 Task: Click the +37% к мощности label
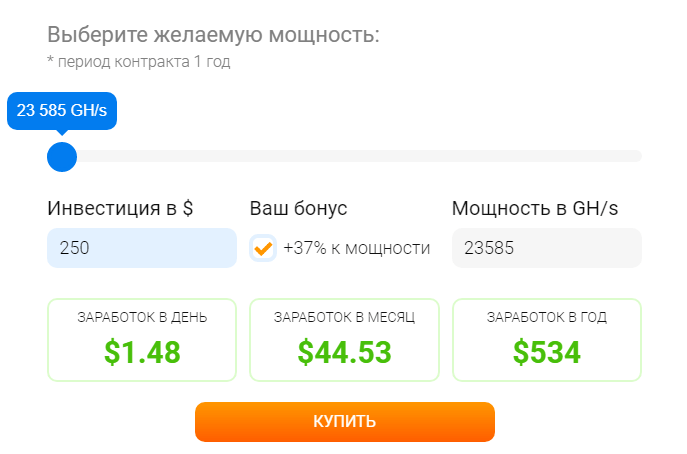[x=357, y=248]
